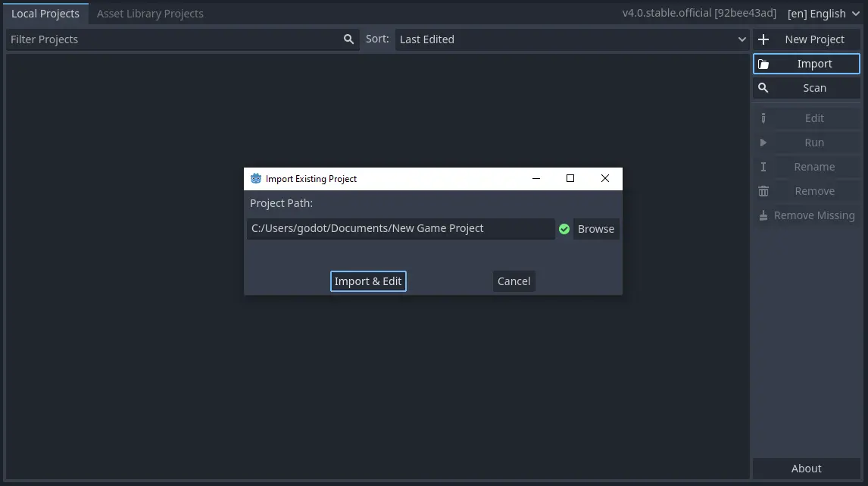Screen dimensions: 868x486
Task: Click the green valid-path checkmark icon
Action: pos(564,229)
